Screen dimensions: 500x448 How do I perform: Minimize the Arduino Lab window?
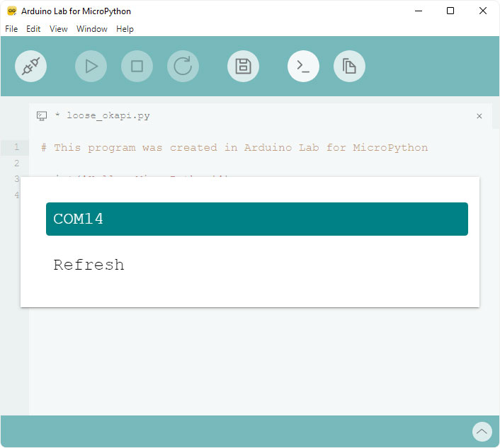(x=419, y=11)
